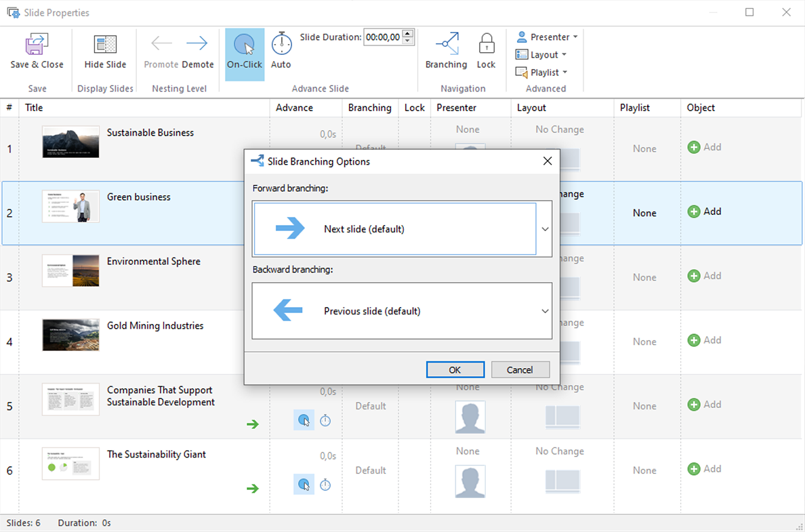Click the timer icon on slide 5 row
This screenshot has width=805, height=532.
pyautogui.click(x=325, y=420)
